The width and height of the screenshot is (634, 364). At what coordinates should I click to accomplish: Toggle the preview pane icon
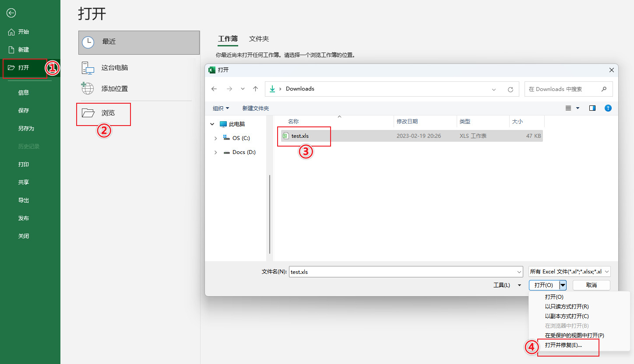click(x=592, y=108)
